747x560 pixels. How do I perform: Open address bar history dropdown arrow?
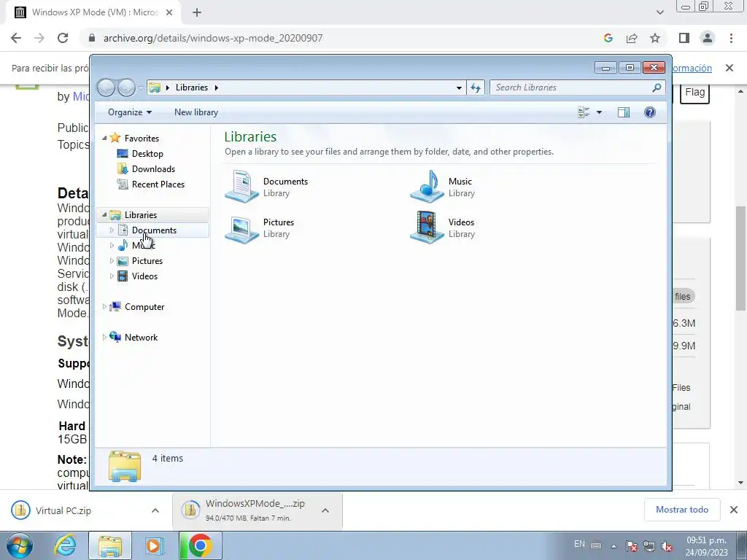point(459,87)
